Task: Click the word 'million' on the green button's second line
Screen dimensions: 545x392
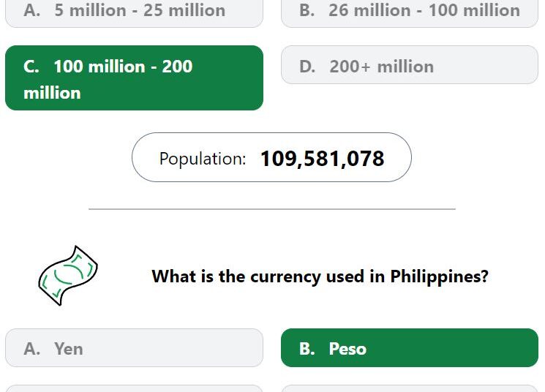Action: click(52, 93)
